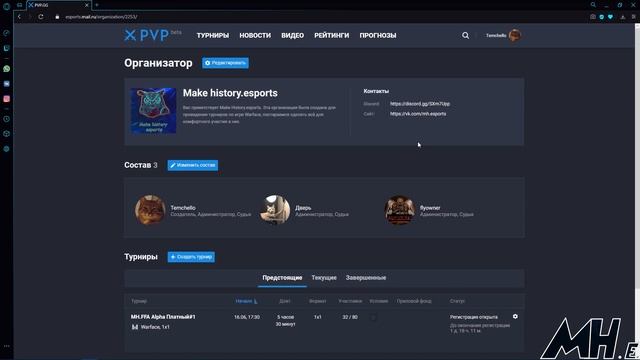The height and width of the screenshot is (360, 640).
Task: Open a new tab with plus button
Action: 97,5
